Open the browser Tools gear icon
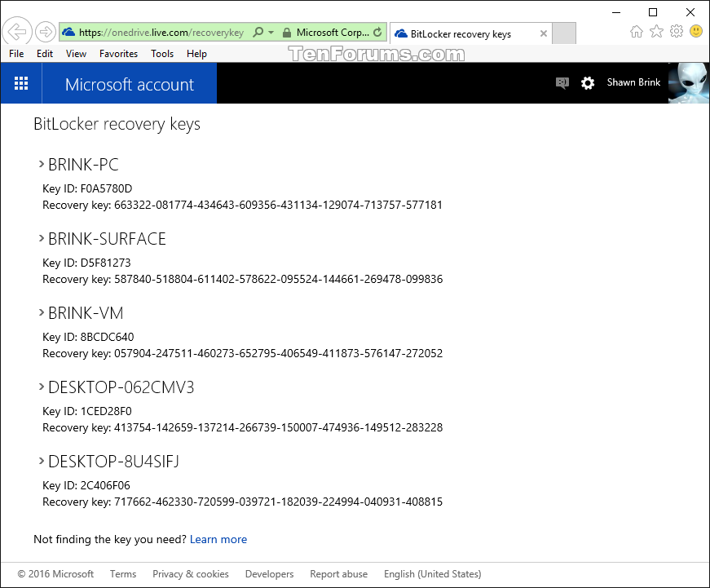The width and height of the screenshot is (710, 588). pyautogui.click(x=677, y=31)
